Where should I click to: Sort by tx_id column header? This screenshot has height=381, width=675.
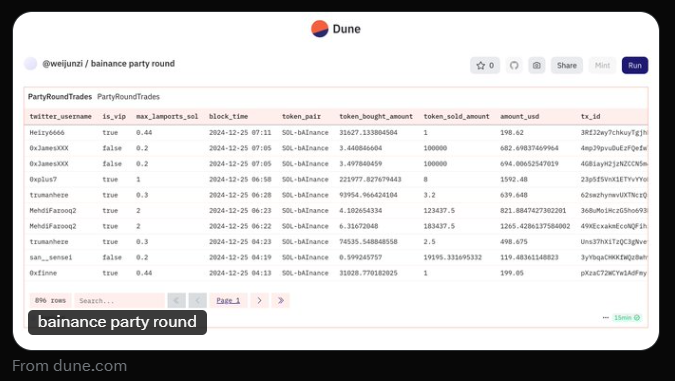[x=591, y=117]
